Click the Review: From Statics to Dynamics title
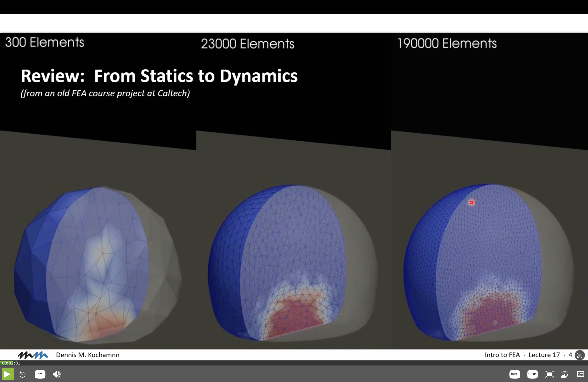 pos(159,76)
